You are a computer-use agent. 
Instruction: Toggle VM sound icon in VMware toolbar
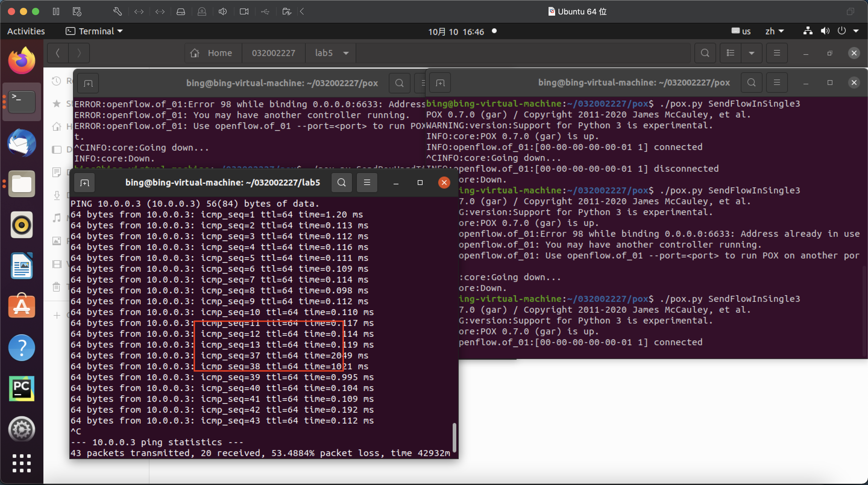[222, 12]
